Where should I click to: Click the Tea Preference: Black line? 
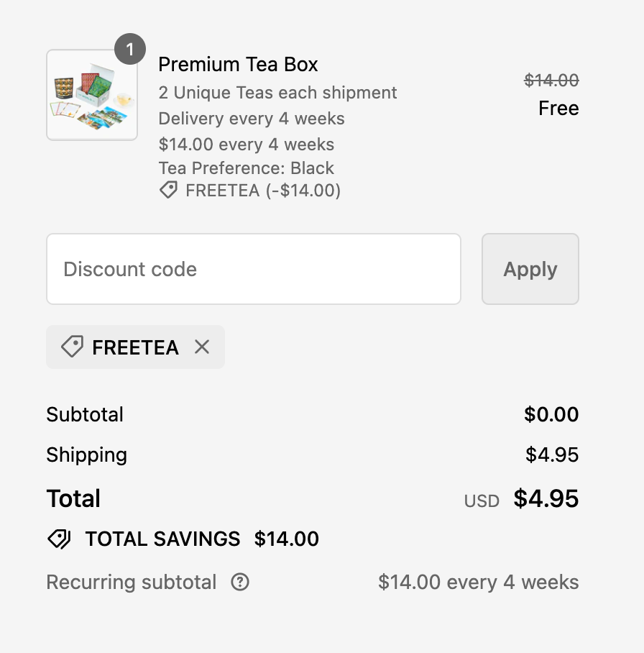pos(247,168)
